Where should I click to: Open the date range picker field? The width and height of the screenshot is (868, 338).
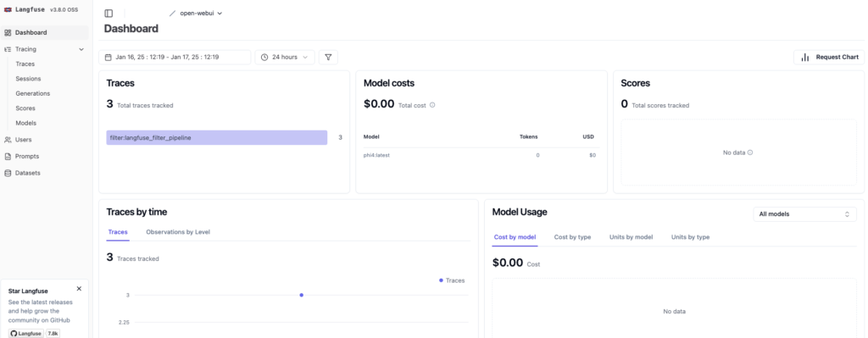(x=175, y=57)
